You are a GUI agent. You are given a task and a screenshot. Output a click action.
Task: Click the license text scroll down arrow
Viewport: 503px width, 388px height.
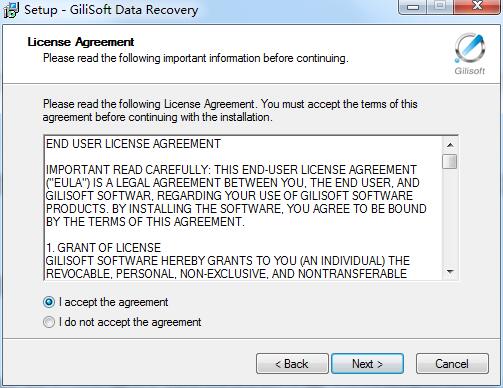pos(450,272)
